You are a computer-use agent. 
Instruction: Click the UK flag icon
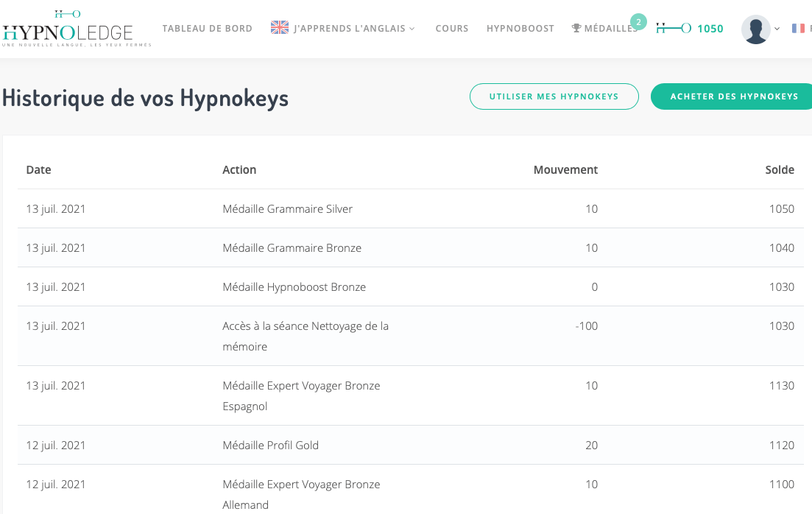click(x=280, y=28)
